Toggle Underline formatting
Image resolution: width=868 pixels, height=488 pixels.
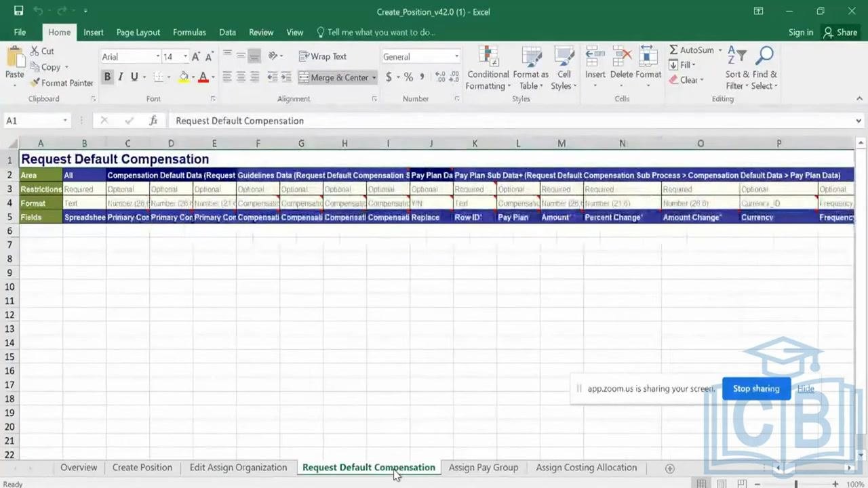tap(134, 77)
